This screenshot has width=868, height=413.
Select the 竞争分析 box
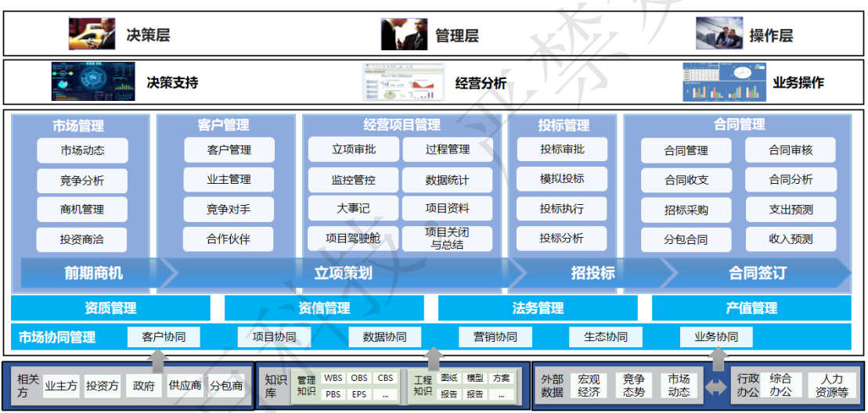coord(82,180)
